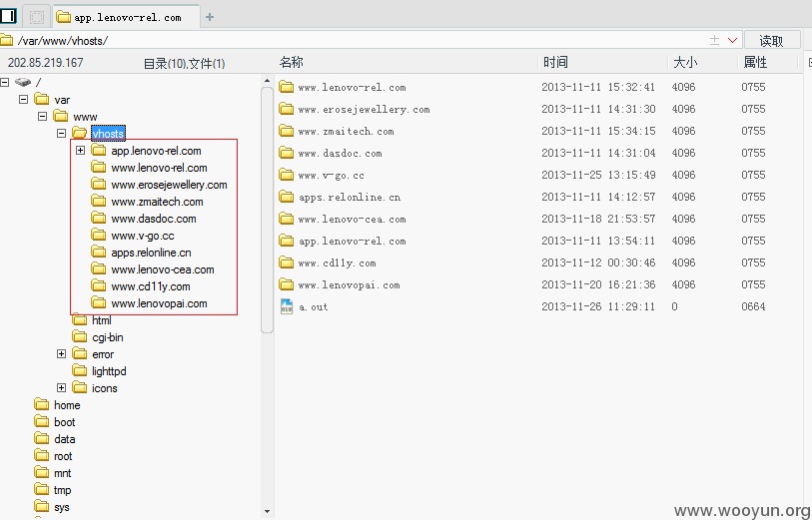Sort by 名称 column header
Image resolution: width=812 pixels, height=520 pixels.
(x=291, y=62)
